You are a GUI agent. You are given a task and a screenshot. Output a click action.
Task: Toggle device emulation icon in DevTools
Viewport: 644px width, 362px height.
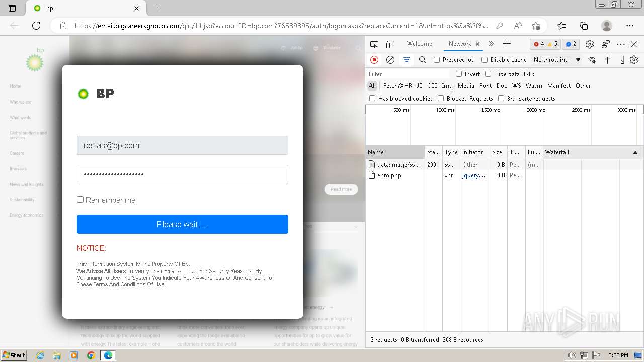click(x=390, y=44)
